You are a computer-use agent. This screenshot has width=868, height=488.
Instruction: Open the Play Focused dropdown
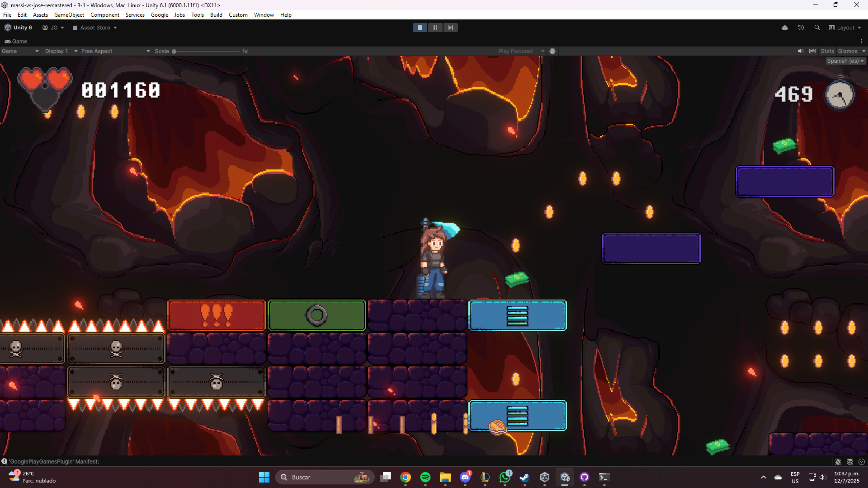521,51
